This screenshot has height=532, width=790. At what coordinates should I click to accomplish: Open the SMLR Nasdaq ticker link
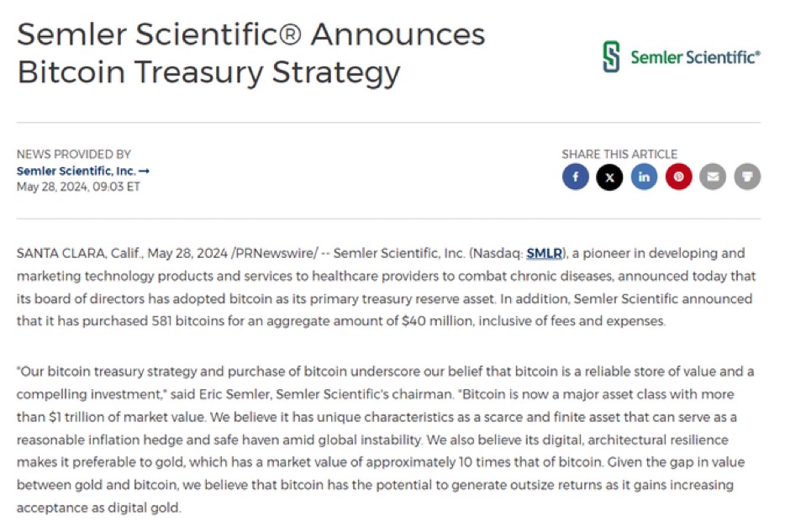point(545,253)
